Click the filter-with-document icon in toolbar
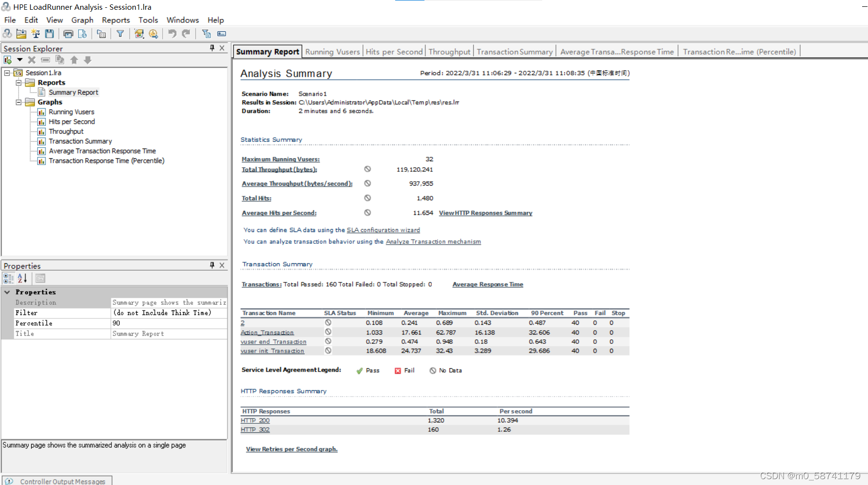868x485 pixels. [x=206, y=34]
